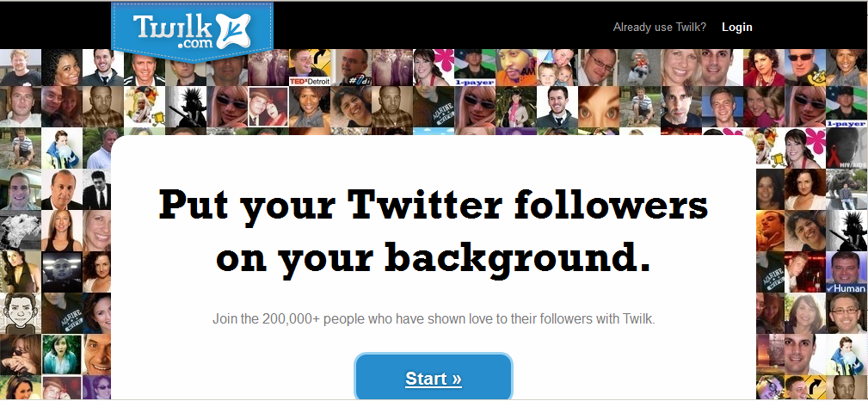Open the Login link
The image size is (868, 401).
pos(736,28)
